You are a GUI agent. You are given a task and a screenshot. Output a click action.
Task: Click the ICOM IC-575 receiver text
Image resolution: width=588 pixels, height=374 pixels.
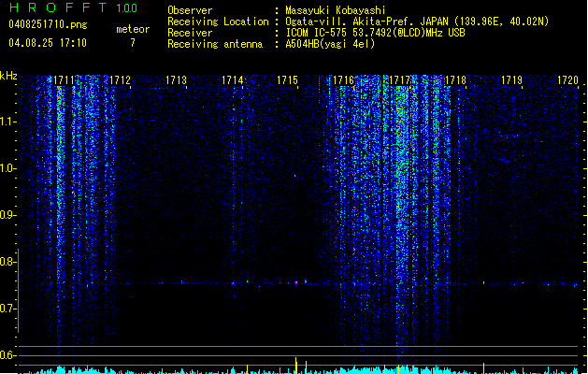click(x=375, y=33)
